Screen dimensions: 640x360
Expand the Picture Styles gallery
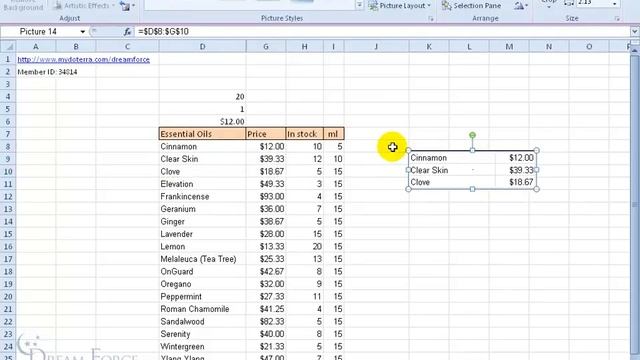pos(359,6)
